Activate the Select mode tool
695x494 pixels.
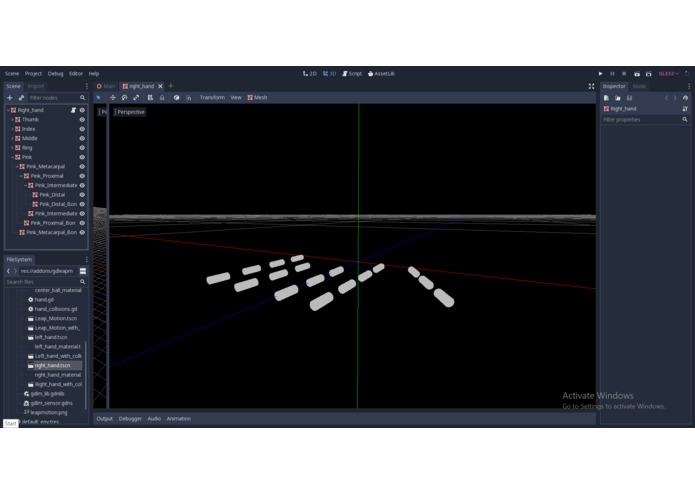[x=98, y=97]
